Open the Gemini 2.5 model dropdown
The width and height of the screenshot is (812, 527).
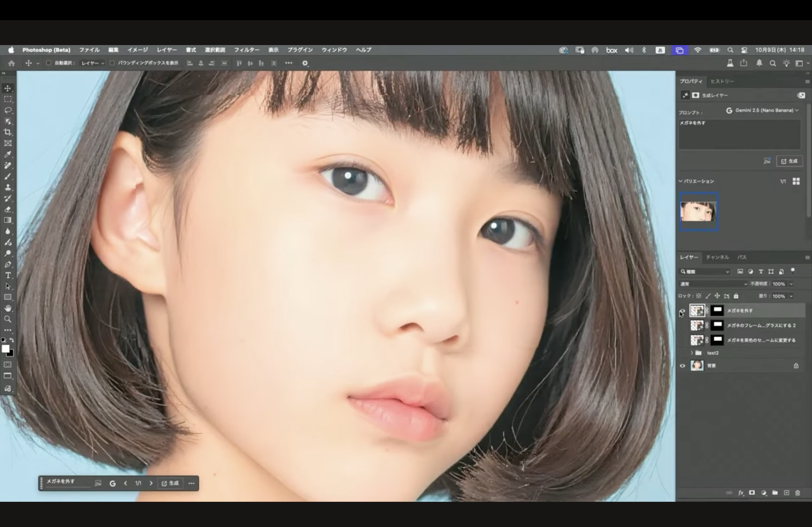[x=764, y=111]
